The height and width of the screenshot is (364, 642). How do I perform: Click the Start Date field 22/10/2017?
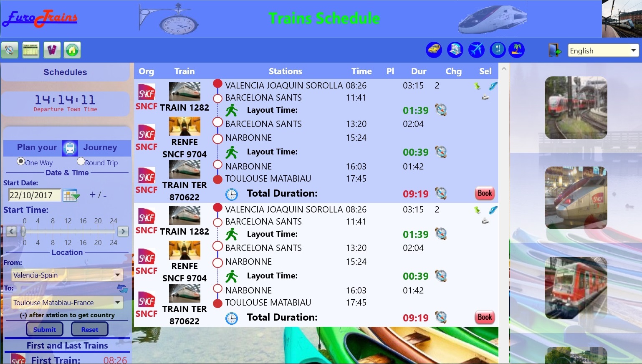[35, 195]
